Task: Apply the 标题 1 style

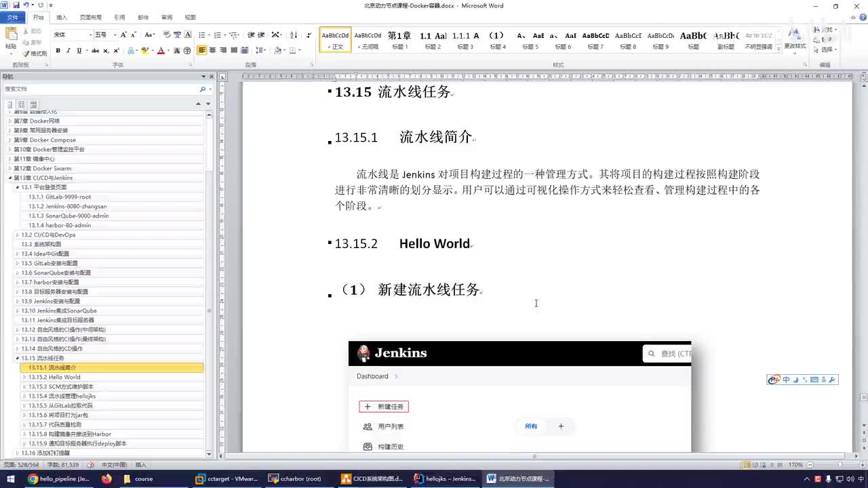Action: point(400,40)
